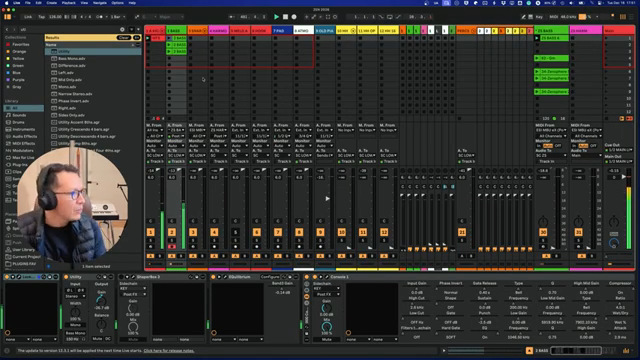The image size is (640, 360).
Task: Select the Sounds library category
Action: [x=19, y=115]
